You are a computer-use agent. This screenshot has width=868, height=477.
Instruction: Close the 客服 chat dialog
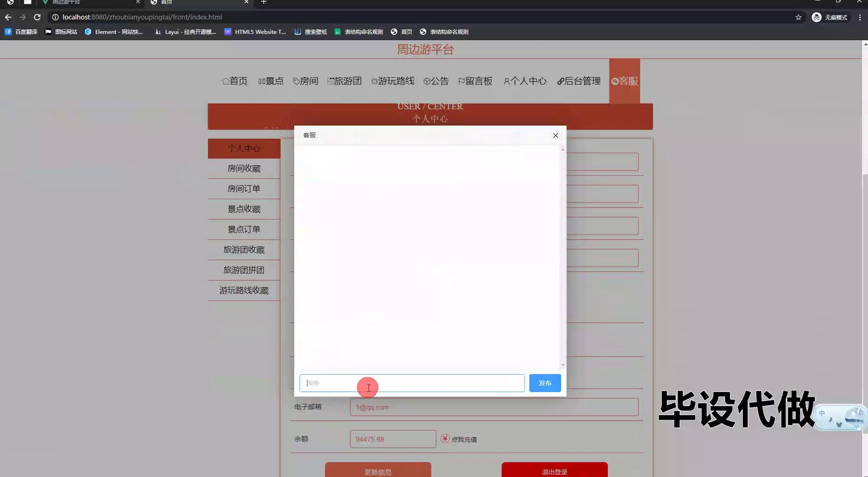pyautogui.click(x=555, y=136)
